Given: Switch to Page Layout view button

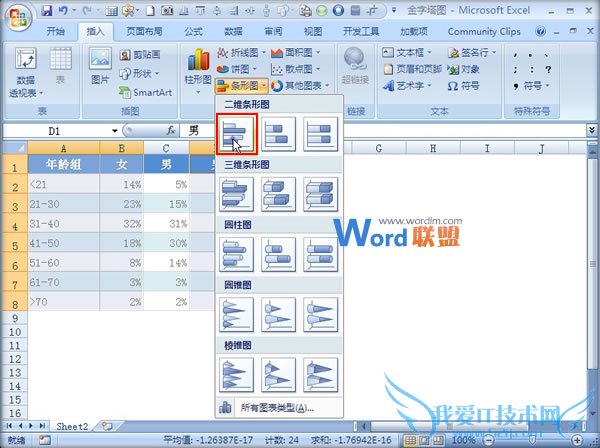Looking at the screenshot, I should 425,440.
